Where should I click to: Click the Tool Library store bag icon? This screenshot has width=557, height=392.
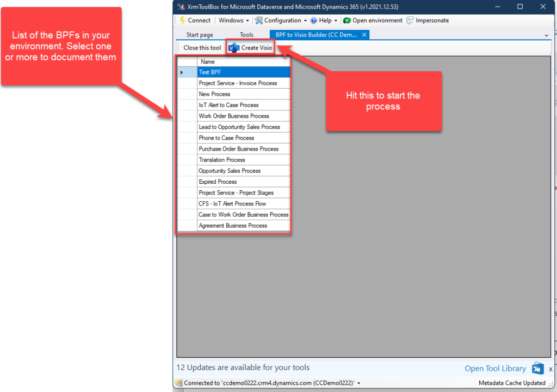click(537, 368)
